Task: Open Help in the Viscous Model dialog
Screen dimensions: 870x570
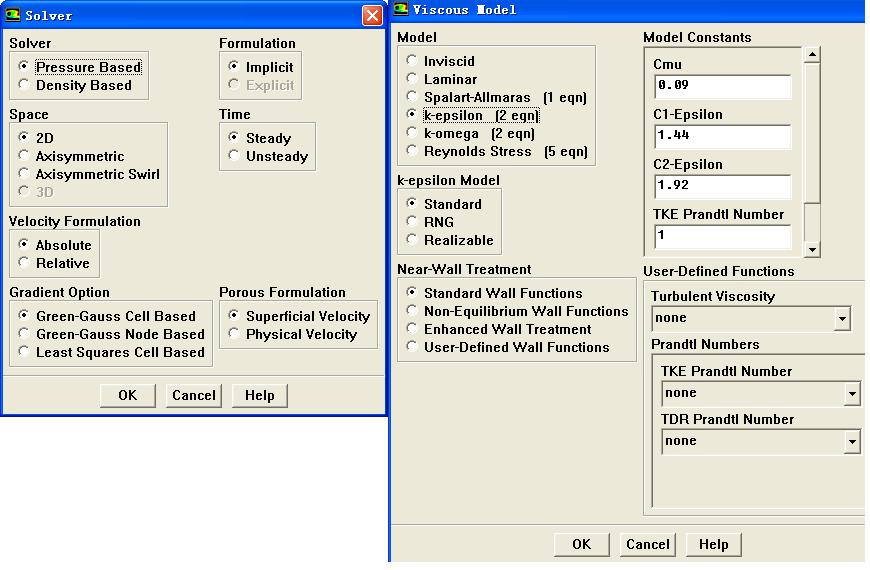Action: (x=713, y=545)
